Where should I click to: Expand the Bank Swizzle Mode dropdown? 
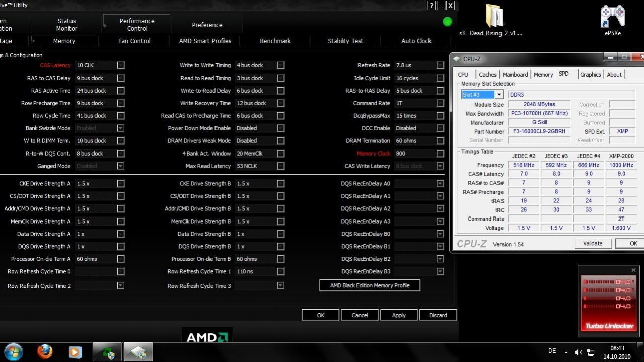coord(121,128)
